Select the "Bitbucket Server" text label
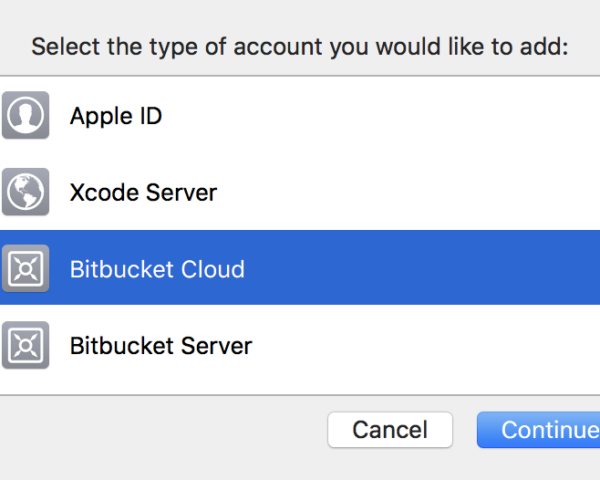The height and width of the screenshot is (480, 600). click(161, 346)
